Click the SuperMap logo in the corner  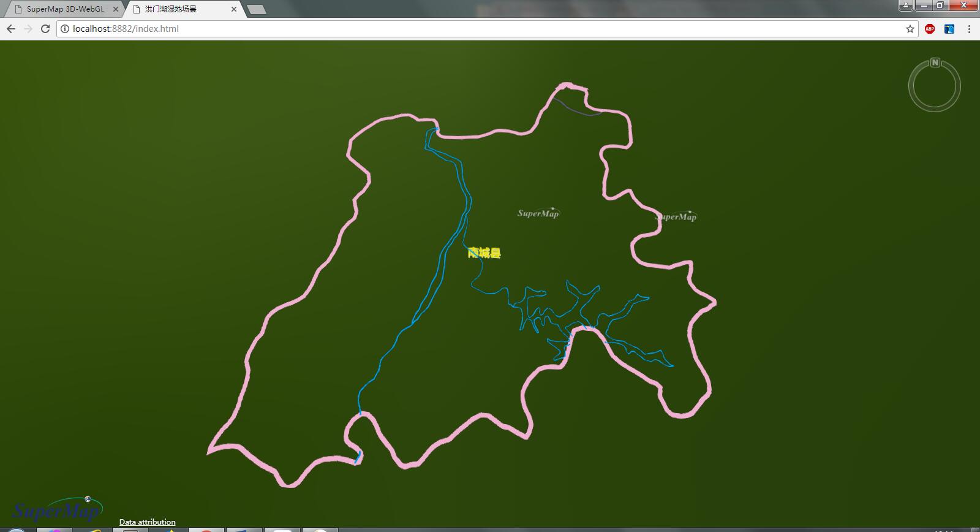56,509
